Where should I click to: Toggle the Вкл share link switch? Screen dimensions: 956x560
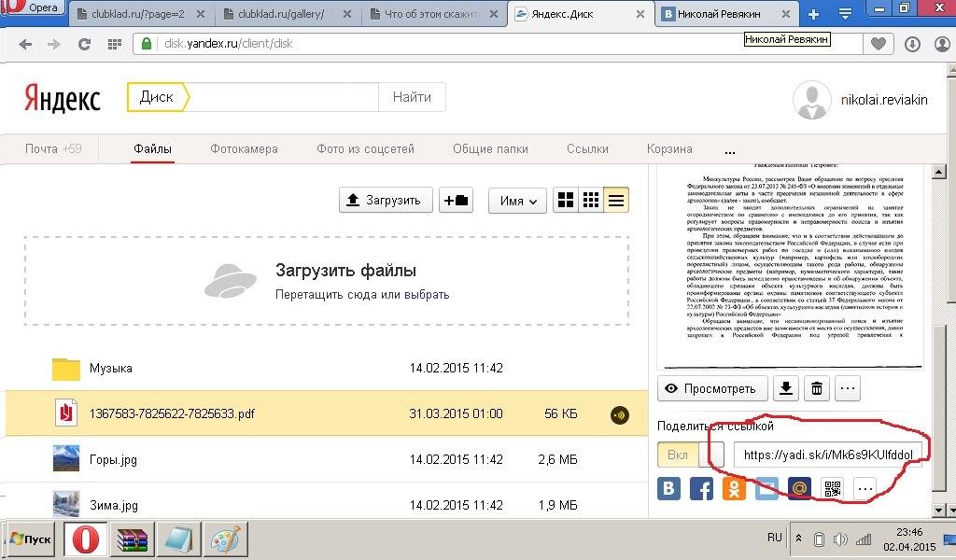(x=691, y=455)
